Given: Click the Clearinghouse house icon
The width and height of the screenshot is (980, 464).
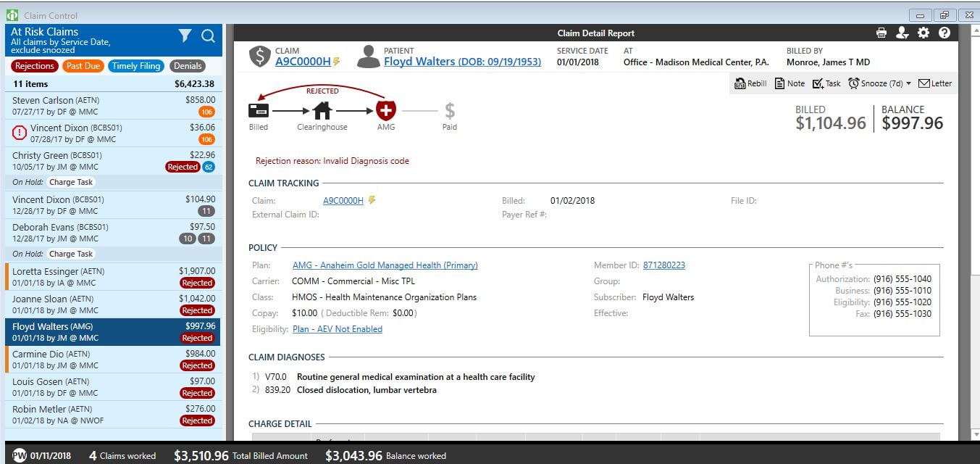Looking at the screenshot, I should tap(322, 110).
